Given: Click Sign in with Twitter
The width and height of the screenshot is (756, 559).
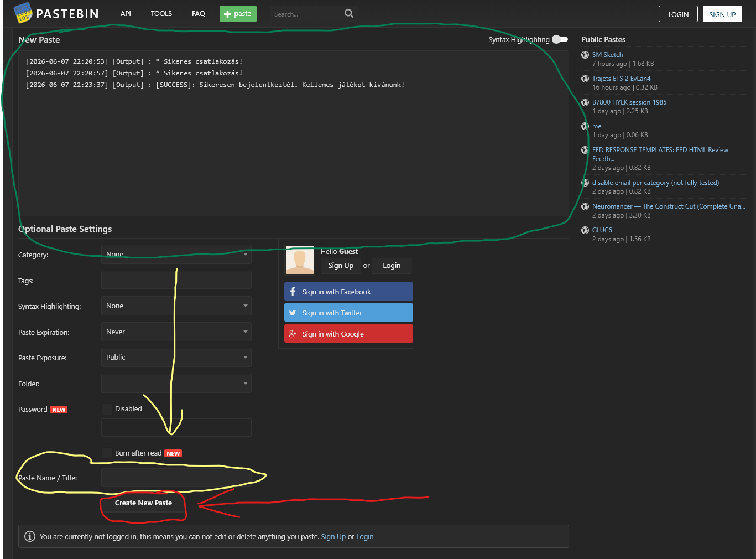Looking at the screenshot, I should (x=348, y=313).
